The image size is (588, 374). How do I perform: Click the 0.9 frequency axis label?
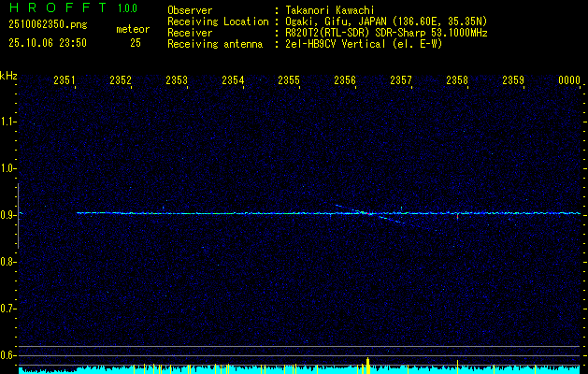[7, 215]
